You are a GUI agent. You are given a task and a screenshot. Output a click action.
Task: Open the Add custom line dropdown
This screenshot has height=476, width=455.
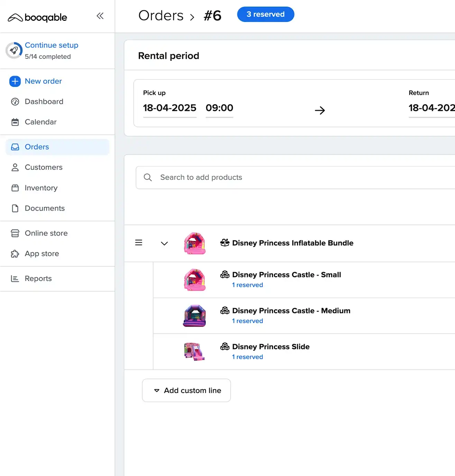[186, 391]
